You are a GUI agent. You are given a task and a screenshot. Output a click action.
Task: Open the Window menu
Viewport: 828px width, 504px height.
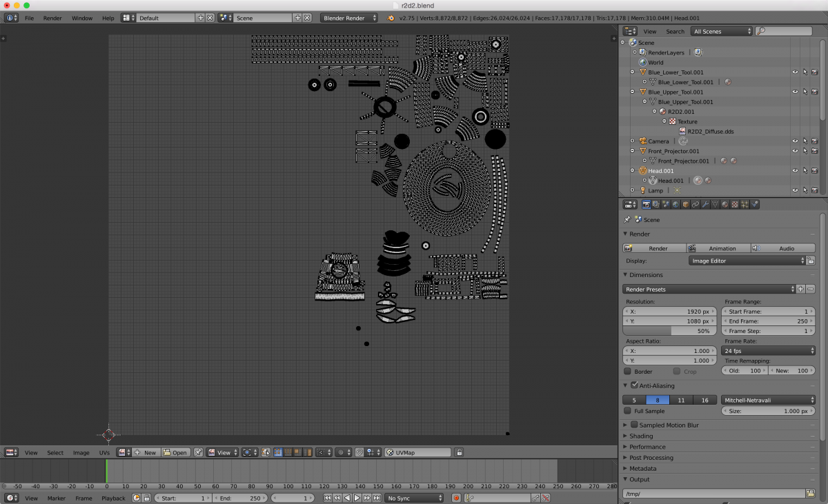[x=82, y=18]
